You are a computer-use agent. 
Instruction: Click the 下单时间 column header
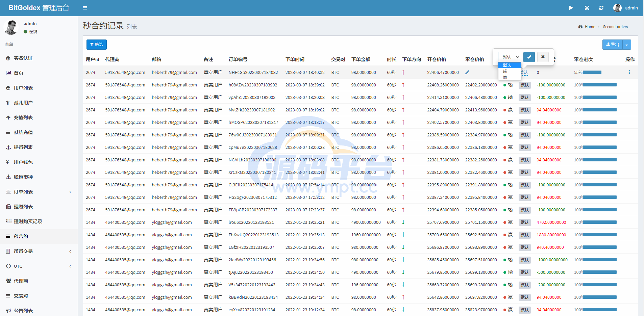click(x=295, y=59)
